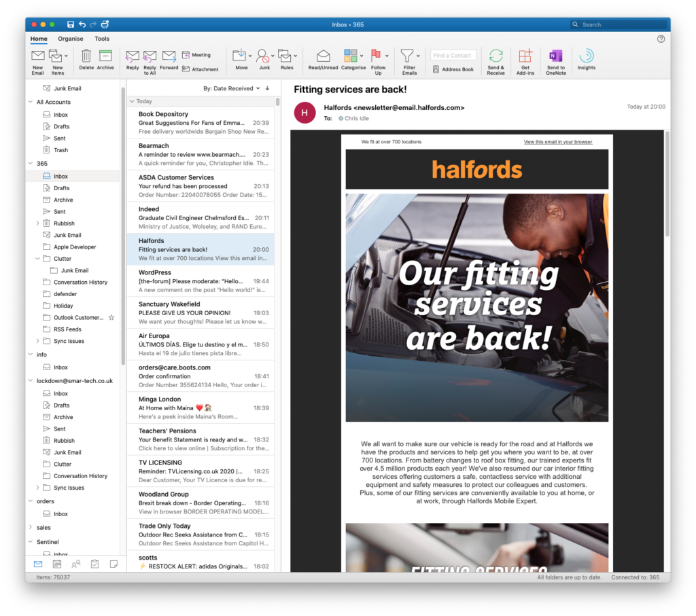696x616 pixels.
Task: Expand the 365 Rubbish folder
Action: coord(38,223)
